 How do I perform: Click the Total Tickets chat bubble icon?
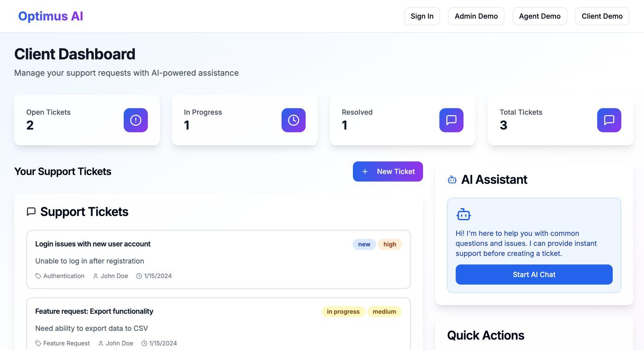[x=609, y=120]
